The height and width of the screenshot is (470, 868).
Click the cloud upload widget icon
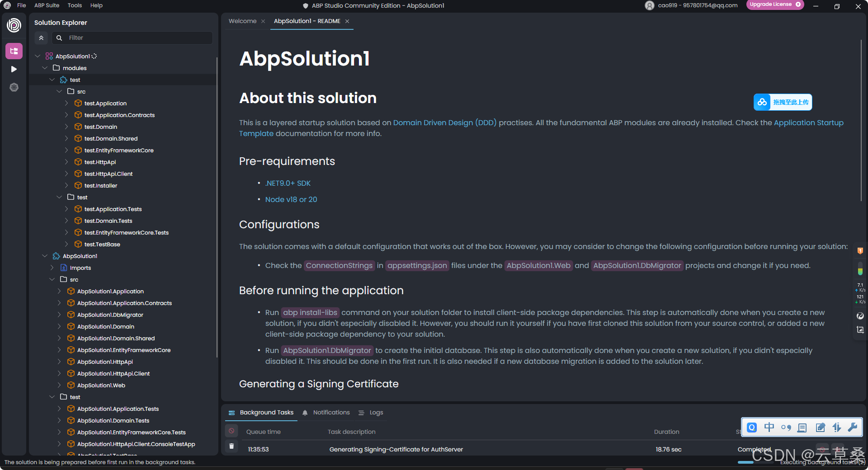(763, 102)
